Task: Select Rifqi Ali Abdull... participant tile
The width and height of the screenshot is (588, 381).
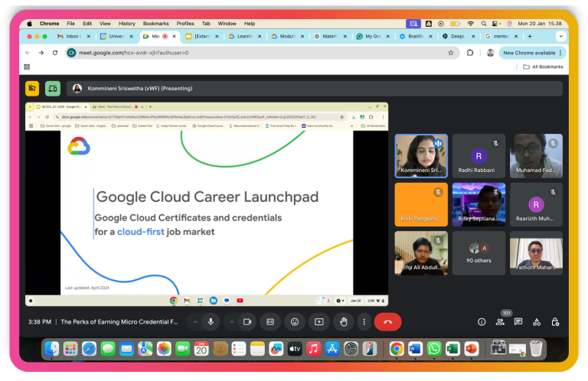Action: pyautogui.click(x=421, y=253)
